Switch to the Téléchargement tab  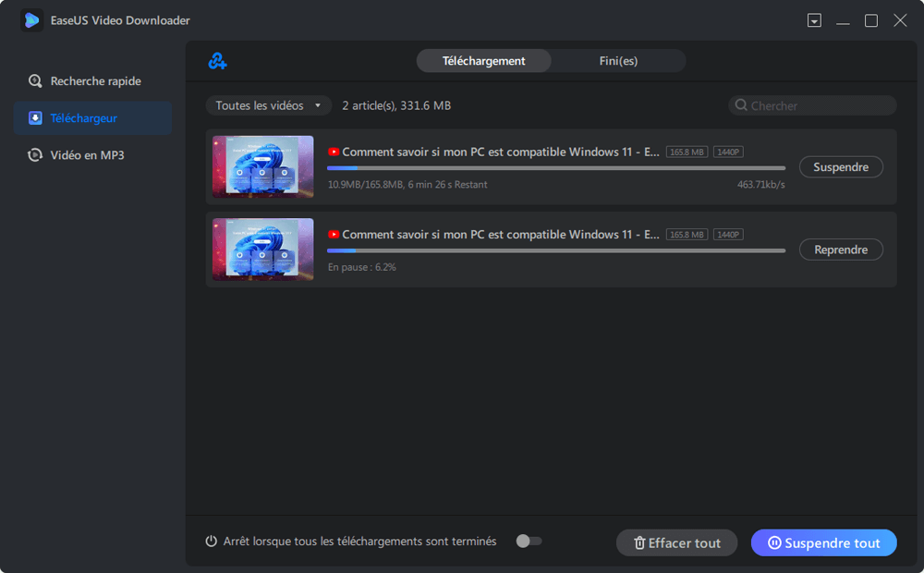pyautogui.click(x=483, y=61)
